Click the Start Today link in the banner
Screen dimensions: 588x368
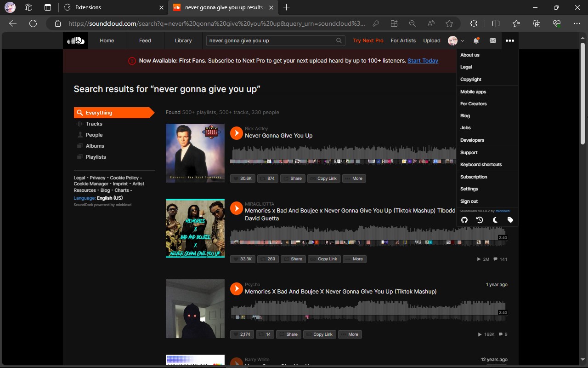(x=423, y=61)
